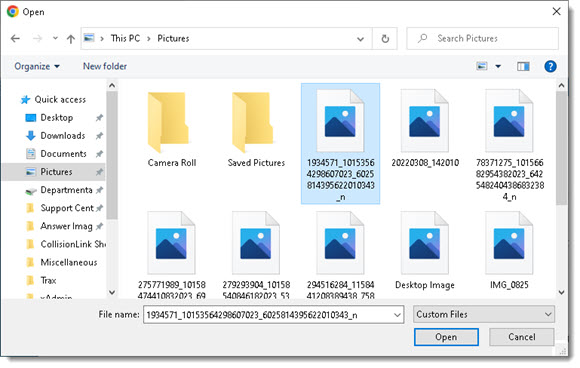This screenshot has width=580, height=368.
Task: Open the view options dropdown arrow
Action: 498,67
